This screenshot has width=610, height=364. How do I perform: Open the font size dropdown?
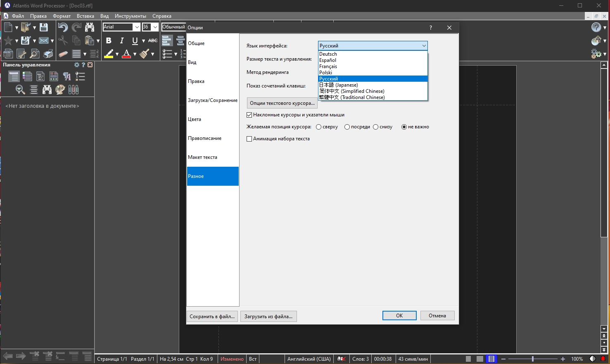155,27
